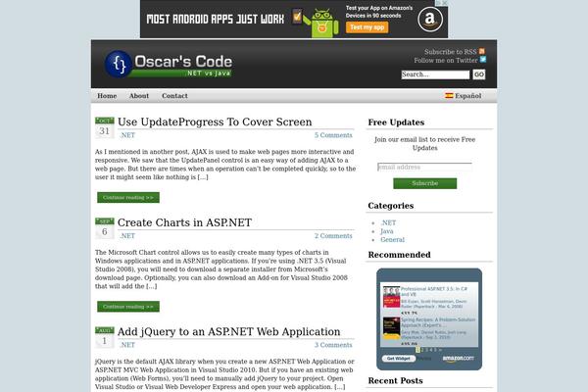Click the Subscribe to RSS link

tap(450, 52)
